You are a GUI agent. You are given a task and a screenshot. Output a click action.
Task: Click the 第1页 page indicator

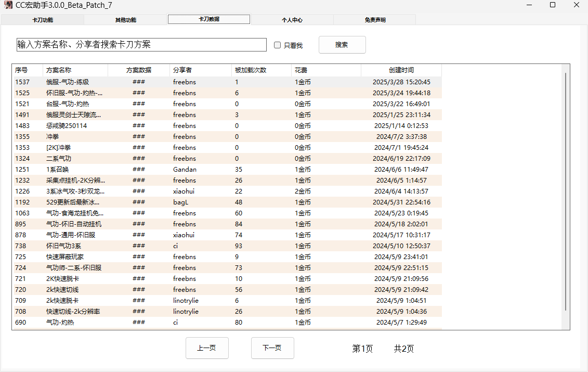click(x=362, y=349)
